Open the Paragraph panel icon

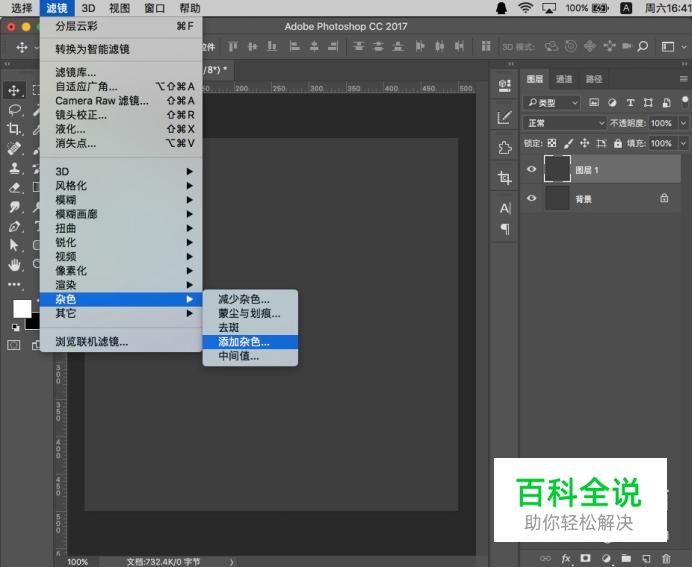(504, 229)
